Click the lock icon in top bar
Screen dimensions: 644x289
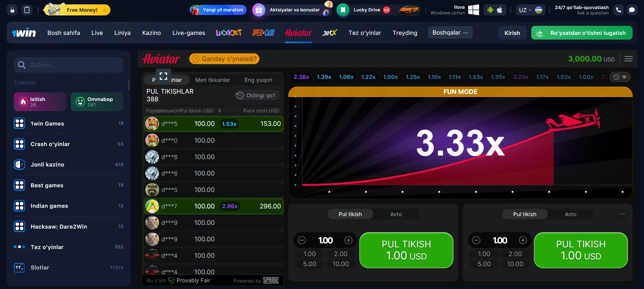pos(12,10)
